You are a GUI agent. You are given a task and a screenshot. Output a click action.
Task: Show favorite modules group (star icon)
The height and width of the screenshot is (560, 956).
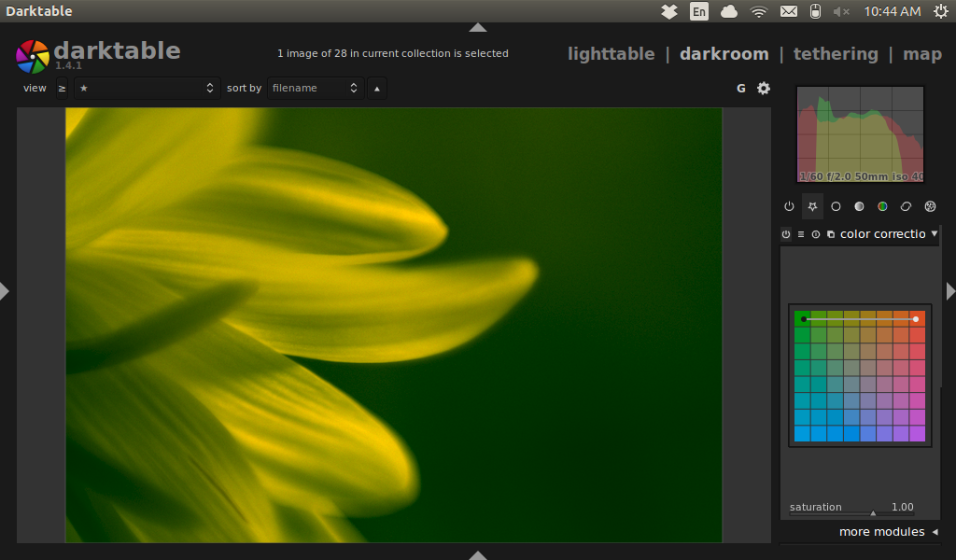pyautogui.click(x=812, y=206)
